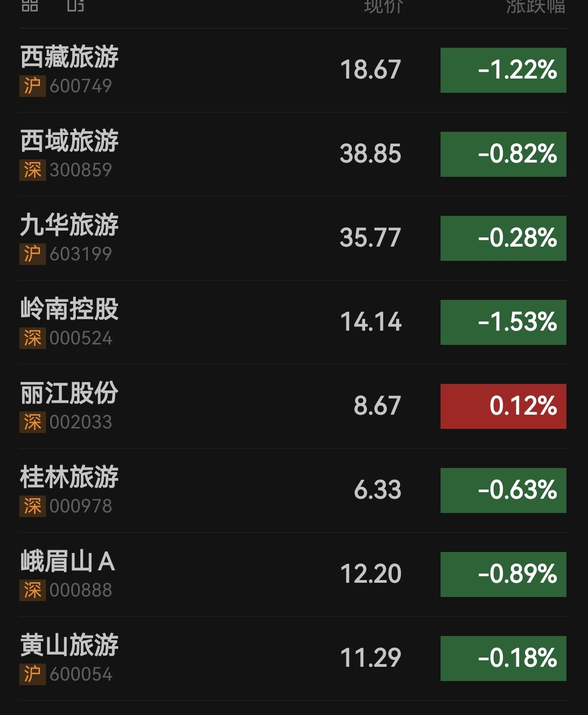Tap the 深 badge for 000888

[x=33, y=590]
